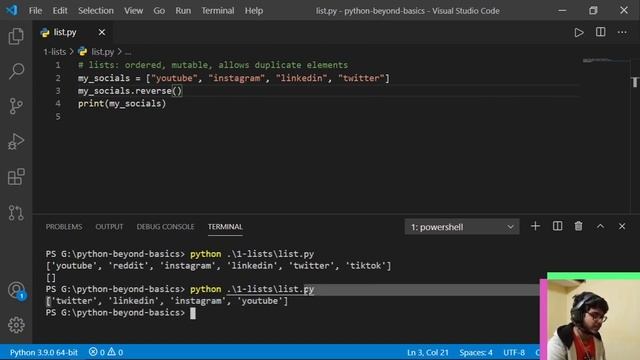Open errors and warnings count
Screen dimensions: 640x360
(106, 352)
